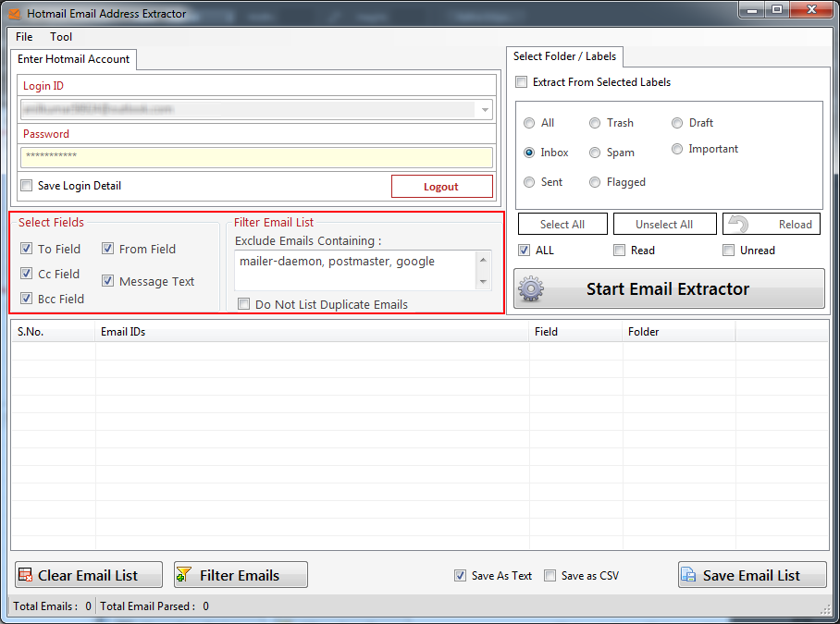Click the exclude list scroll down arrow
The width and height of the screenshot is (840, 624).
pos(483,282)
